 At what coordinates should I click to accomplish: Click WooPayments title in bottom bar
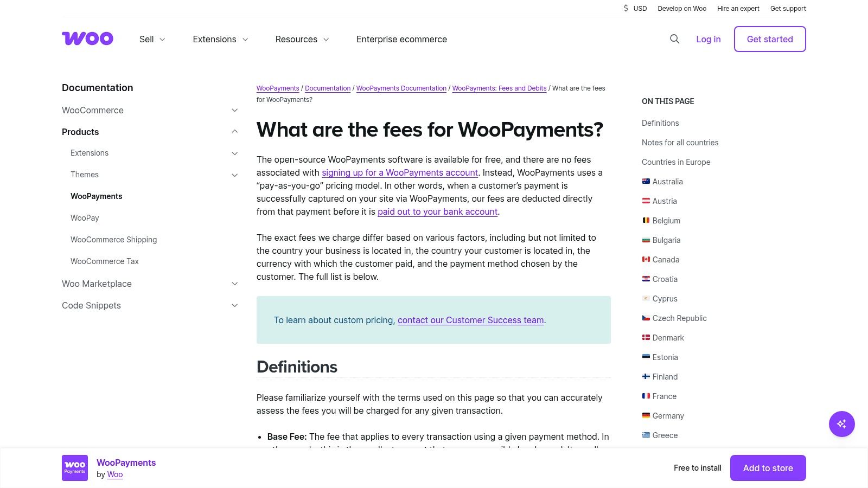coord(126,463)
